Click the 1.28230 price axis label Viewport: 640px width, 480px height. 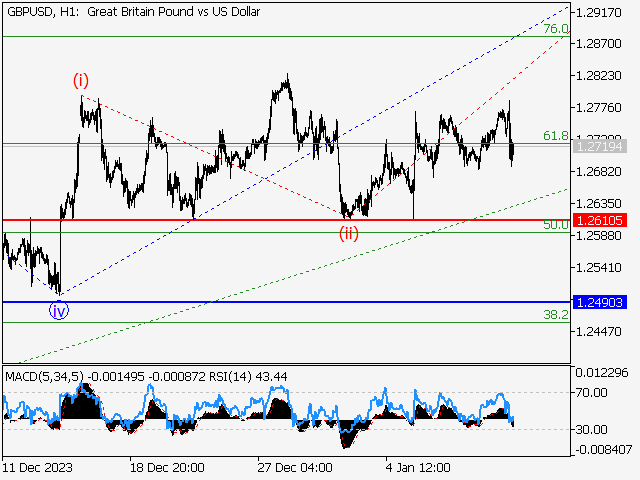(598, 76)
